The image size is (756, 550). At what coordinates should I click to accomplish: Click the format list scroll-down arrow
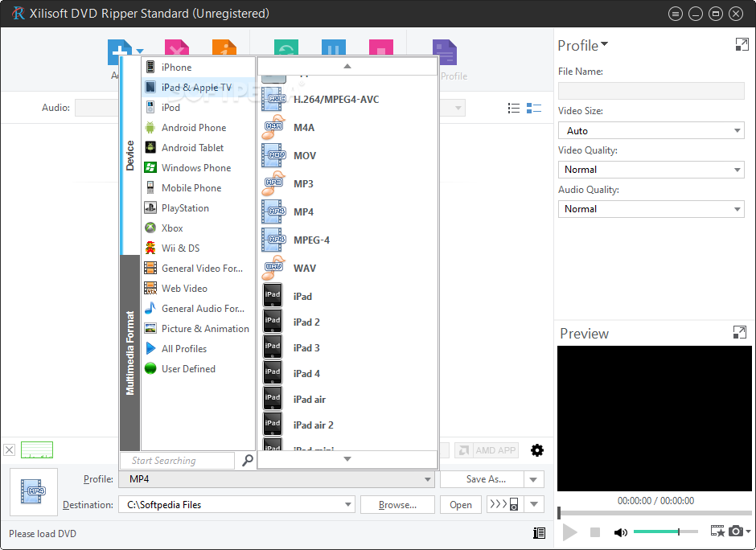coord(347,459)
